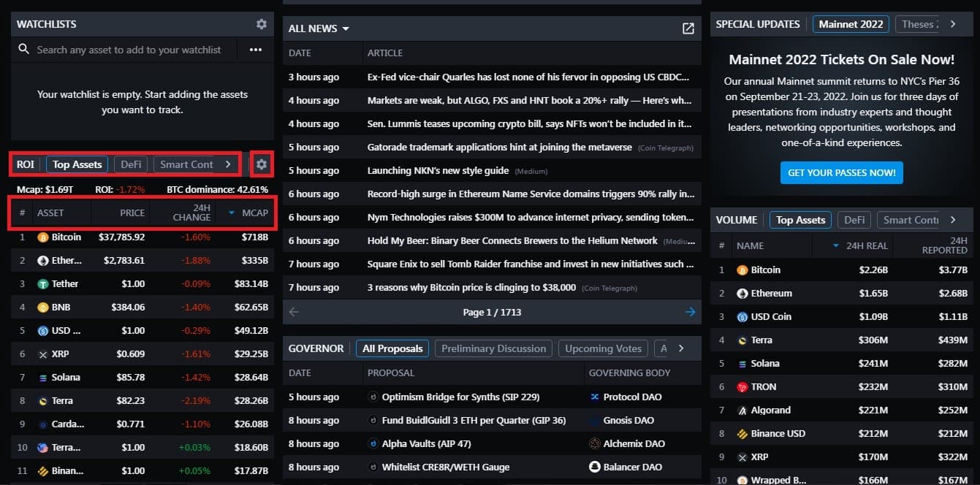Click Ethereum icon in ROI table
The width and height of the screenshot is (980, 485).
click(42, 261)
